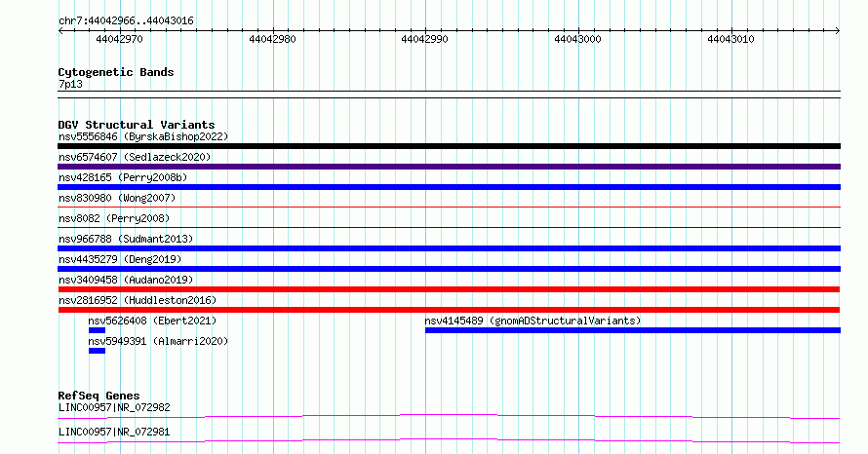Click the short blue nsv5949391 bar
This screenshot has width=868, height=454.
click(x=97, y=351)
